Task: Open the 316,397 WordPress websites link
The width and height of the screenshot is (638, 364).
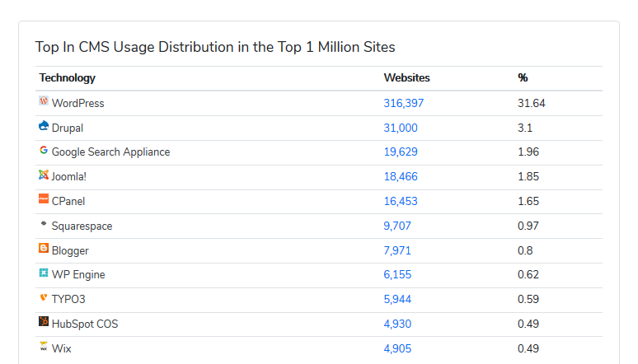Action: click(403, 103)
